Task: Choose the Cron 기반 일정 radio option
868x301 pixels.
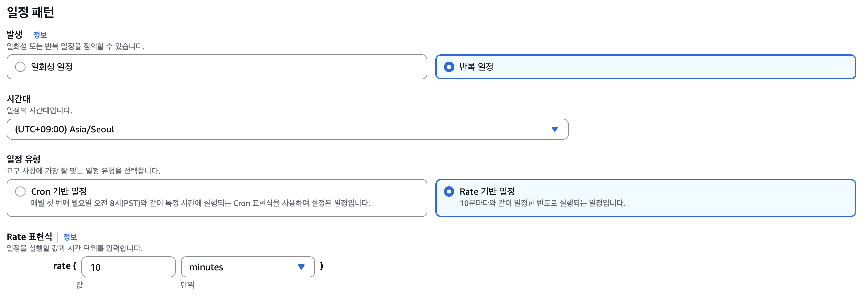Action: (x=20, y=191)
